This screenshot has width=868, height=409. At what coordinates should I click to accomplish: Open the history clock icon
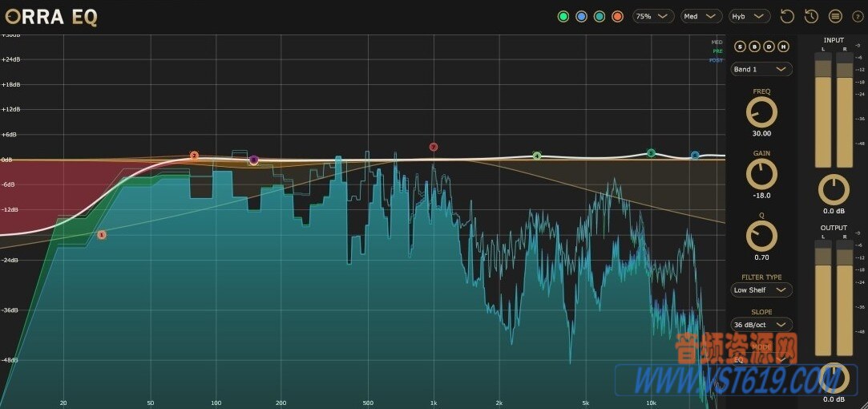811,17
